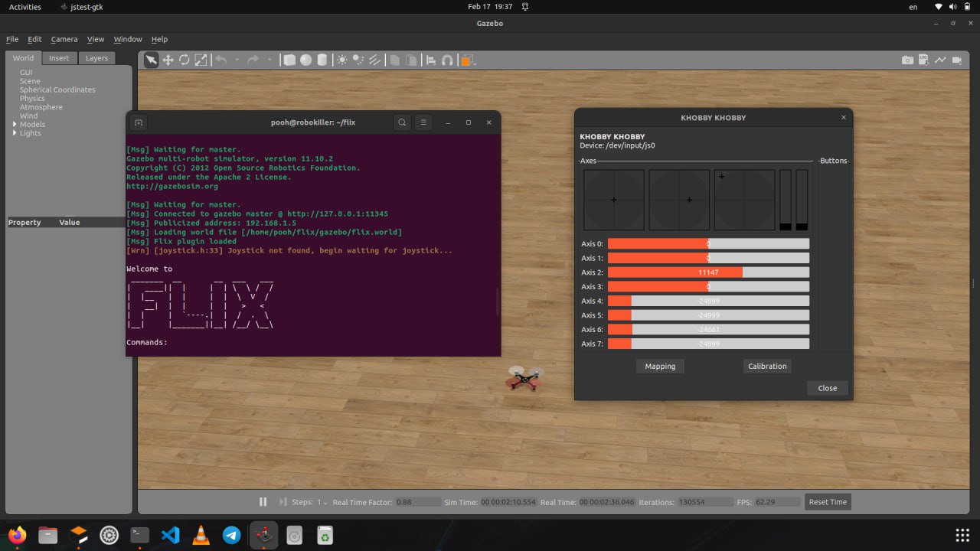Select the Translate mode tool
Viewport: 980px width, 551px height.
pos(168,60)
